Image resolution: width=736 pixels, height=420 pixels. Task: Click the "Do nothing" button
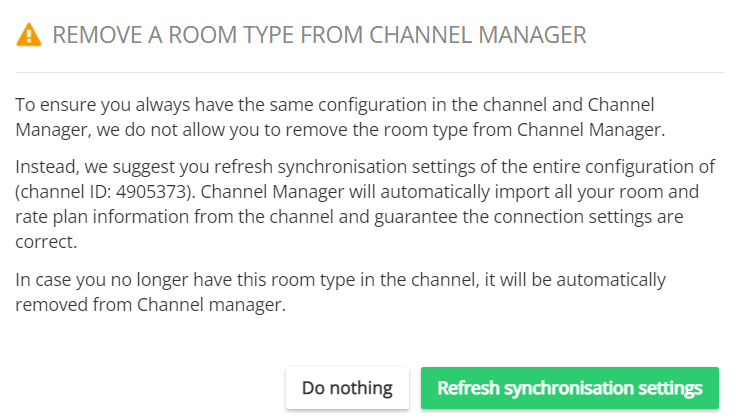tap(347, 388)
